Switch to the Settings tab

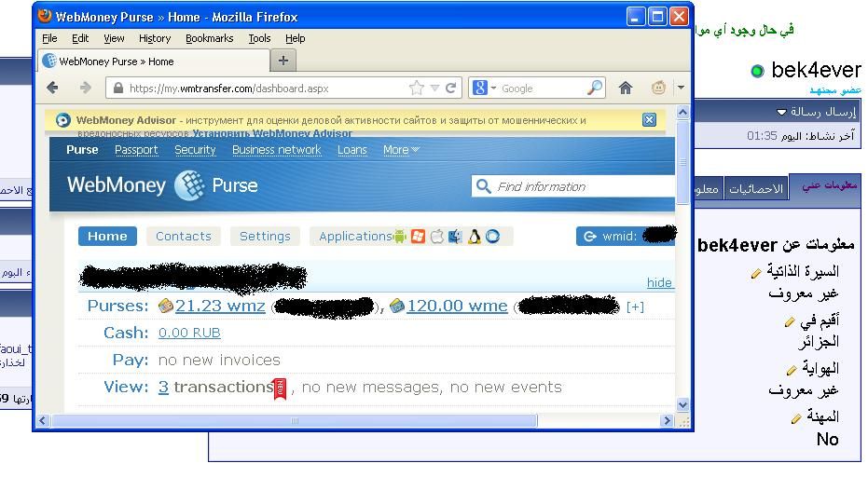point(265,237)
